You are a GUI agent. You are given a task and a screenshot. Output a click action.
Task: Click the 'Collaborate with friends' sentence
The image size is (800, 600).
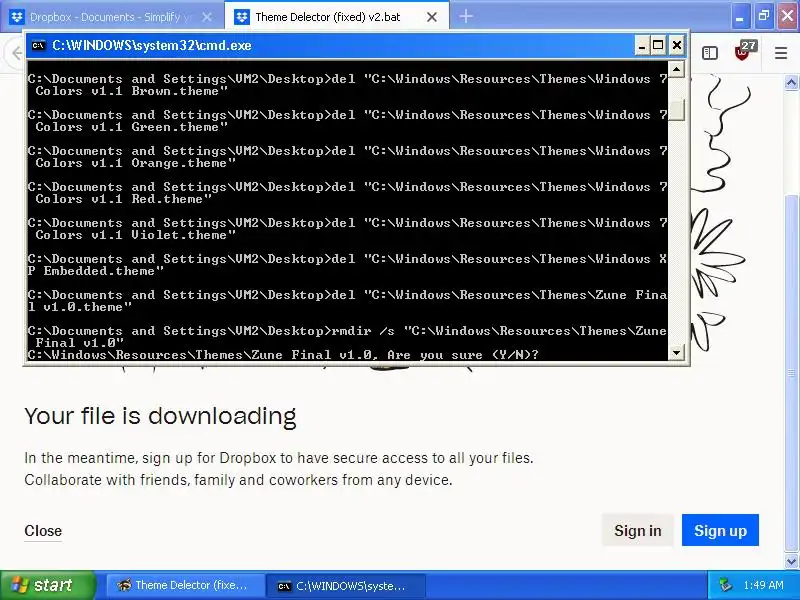point(238,480)
